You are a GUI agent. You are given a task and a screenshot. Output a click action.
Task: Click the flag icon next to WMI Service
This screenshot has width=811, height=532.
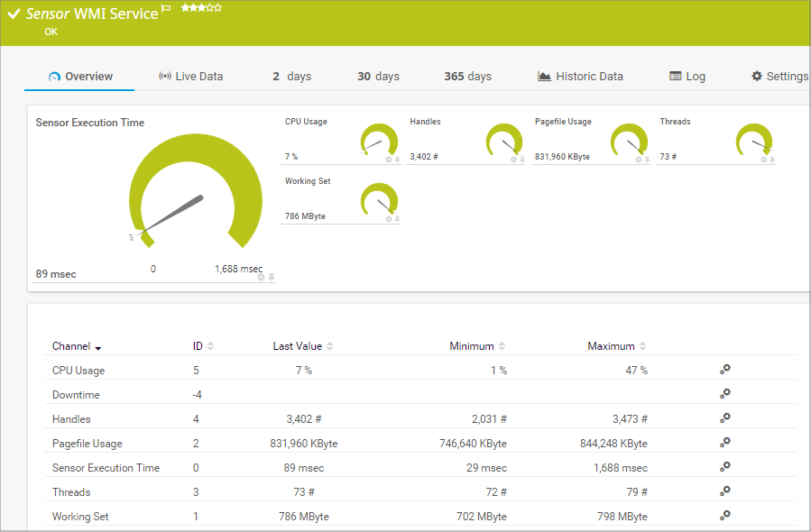point(165,8)
